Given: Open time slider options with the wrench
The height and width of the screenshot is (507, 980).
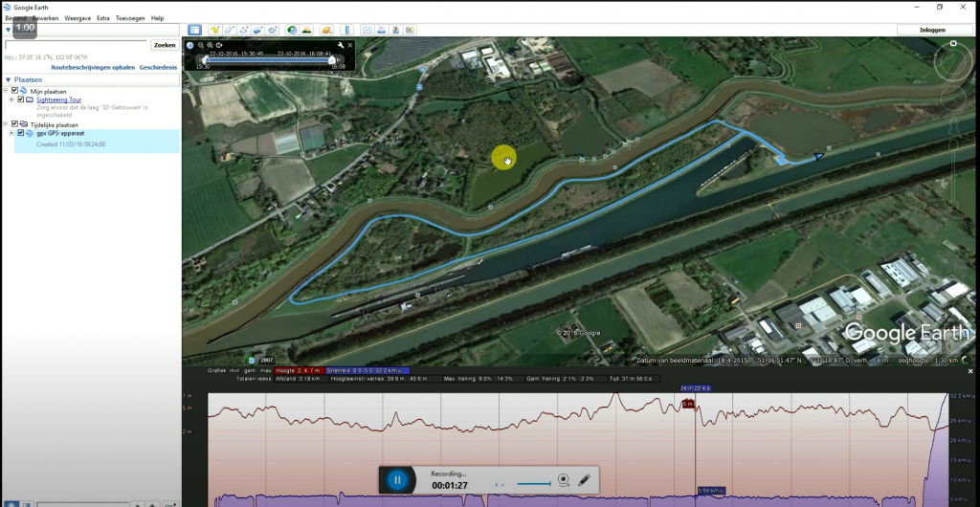Looking at the screenshot, I should pyautogui.click(x=341, y=46).
